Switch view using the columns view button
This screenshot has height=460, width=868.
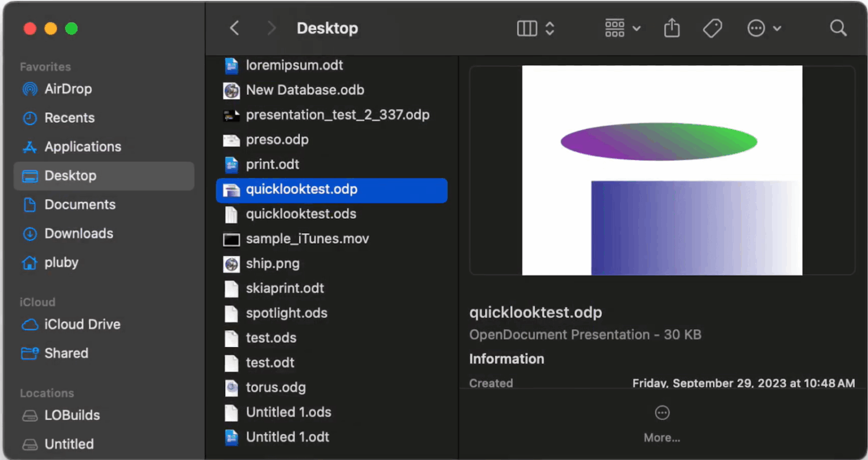click(x=527, y=29)
